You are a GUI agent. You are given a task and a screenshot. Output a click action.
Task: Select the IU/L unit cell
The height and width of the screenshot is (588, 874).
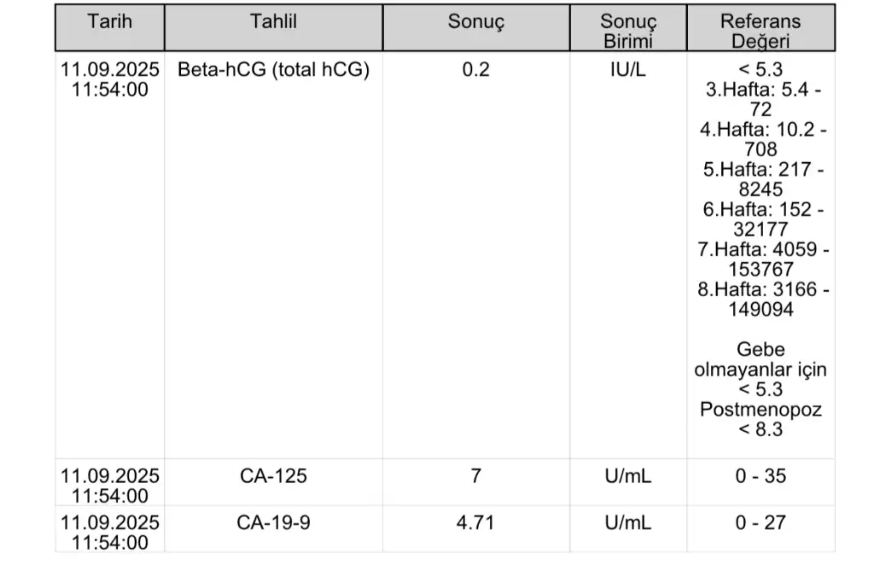pyautogui.click(x=628, y=71)
